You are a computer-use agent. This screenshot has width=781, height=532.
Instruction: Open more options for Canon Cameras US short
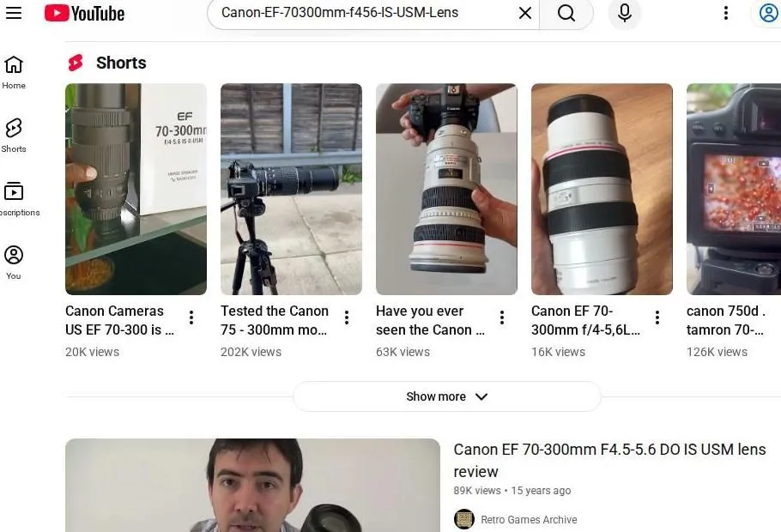pyautogui.click(x=191, y=317)
